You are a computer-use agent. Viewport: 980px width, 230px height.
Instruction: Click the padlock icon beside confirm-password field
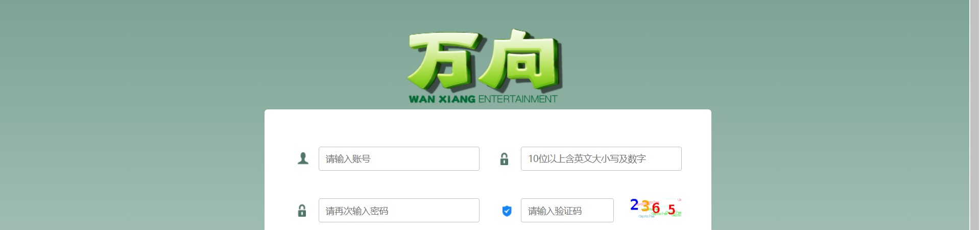pos(302,211)
